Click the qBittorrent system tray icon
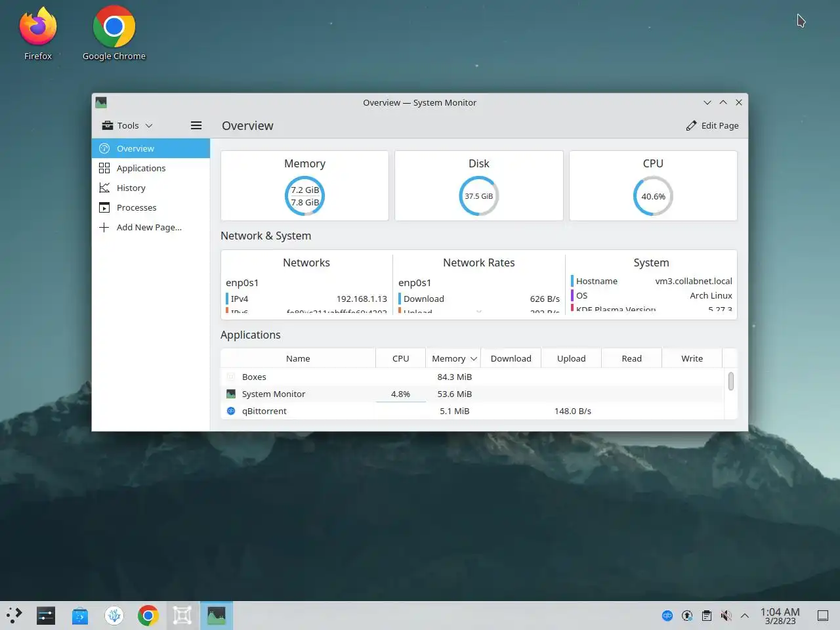The height and width of the screenshot is (630, 840). coord(667,616)
